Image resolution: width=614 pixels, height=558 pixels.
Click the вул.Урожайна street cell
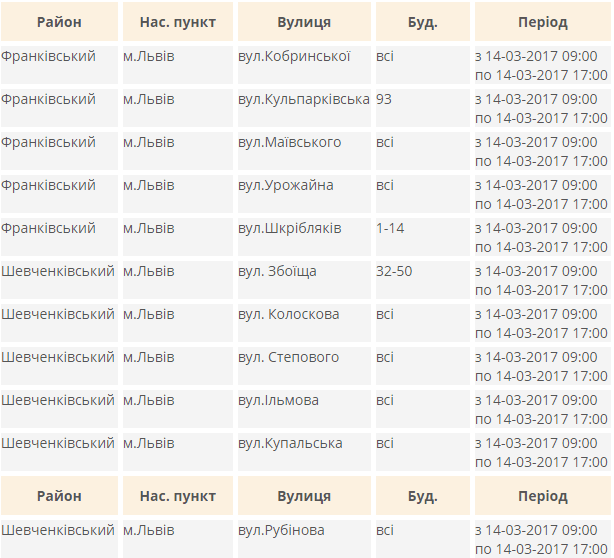pos(286,185)
